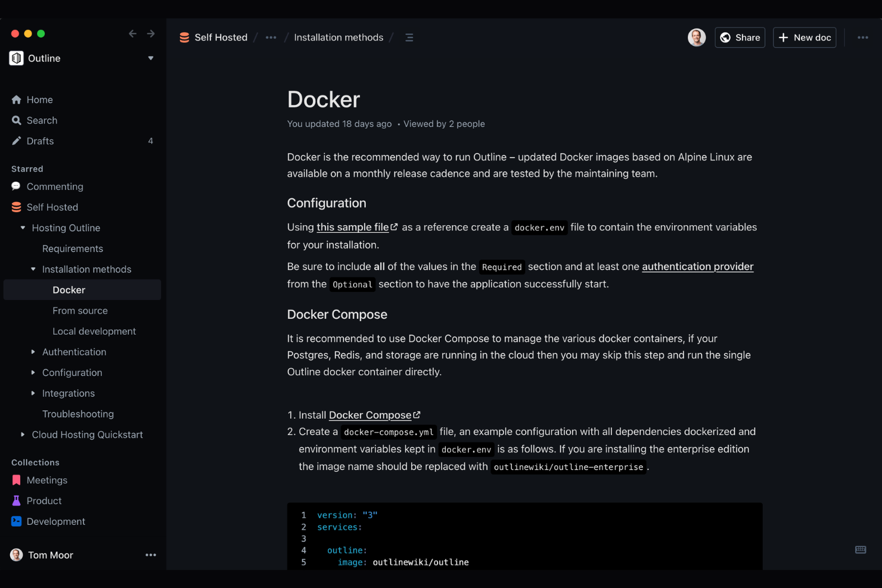Click the Share button
The image size is (882, 588).
coord(740,38)
